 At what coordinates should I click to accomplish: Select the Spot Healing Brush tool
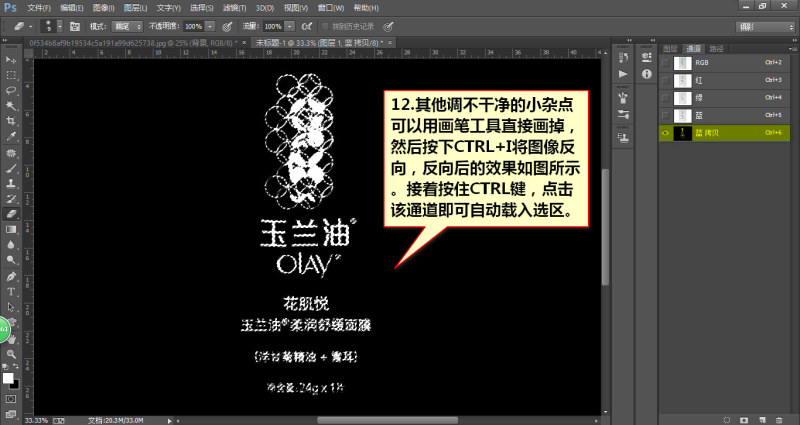pyautogui.click(x=11, y=153)
